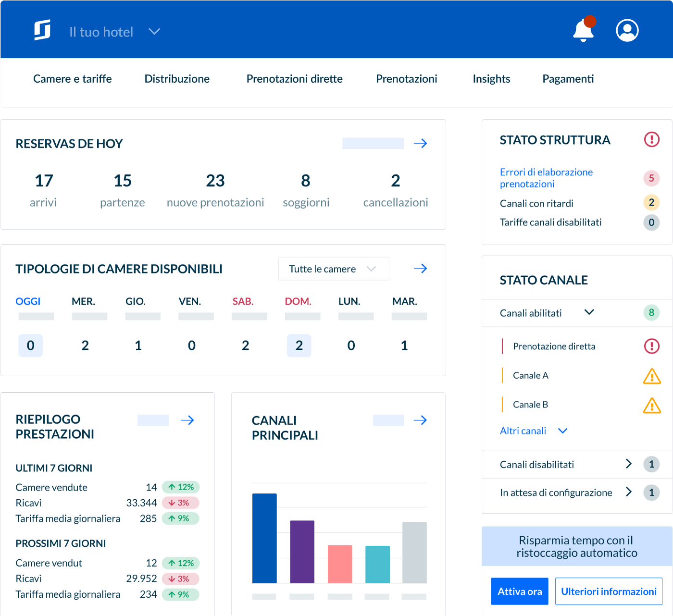Expand Altri canali list
Screen dimensions: 673x616
pos(562,431)
